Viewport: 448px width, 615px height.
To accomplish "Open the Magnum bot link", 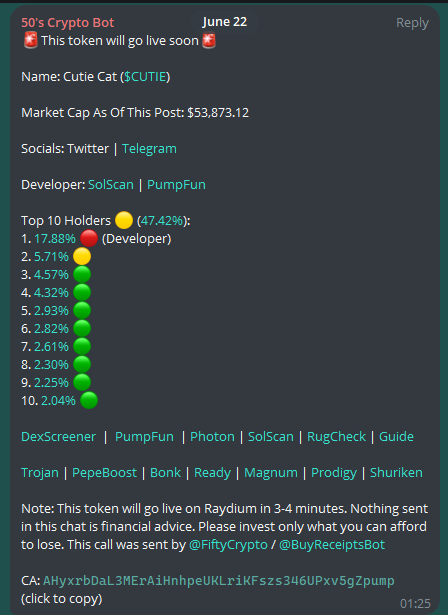I will pyautogui.click(x=271, y=473).
